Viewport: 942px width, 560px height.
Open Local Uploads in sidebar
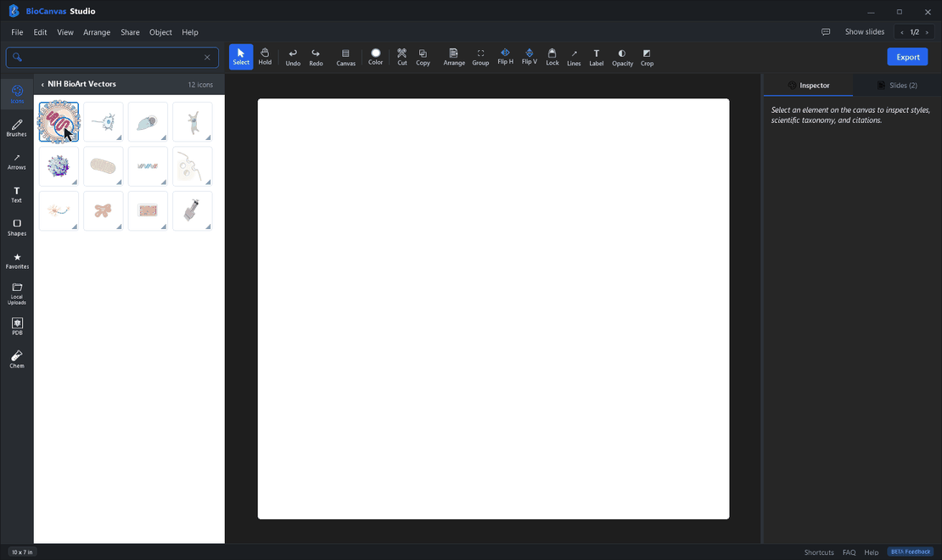17,294
